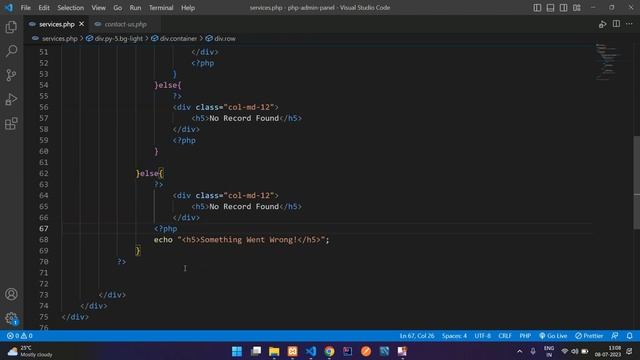Open File Explorer from taskbar
640x360 pixels.
point(274,351)
